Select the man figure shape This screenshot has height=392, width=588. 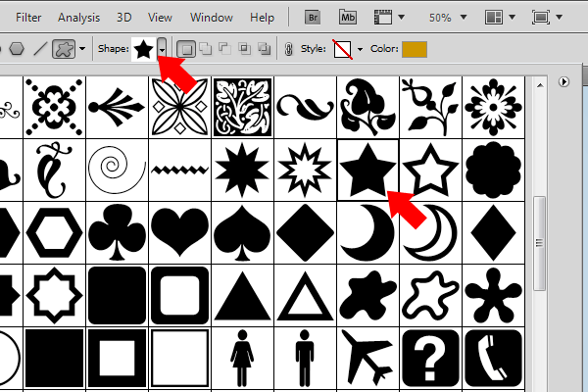coord(305,359)
